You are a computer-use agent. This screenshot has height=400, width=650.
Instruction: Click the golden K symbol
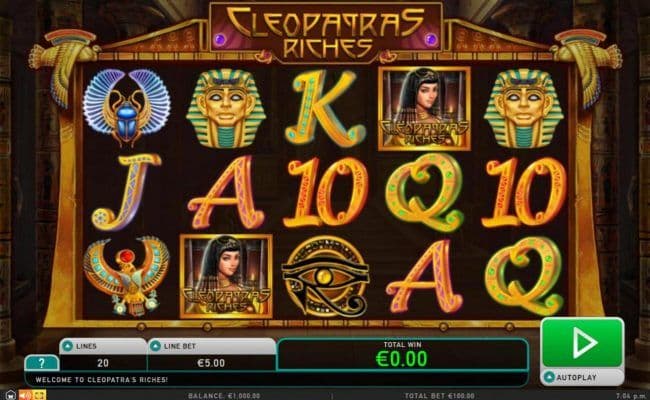click(325, 108)
